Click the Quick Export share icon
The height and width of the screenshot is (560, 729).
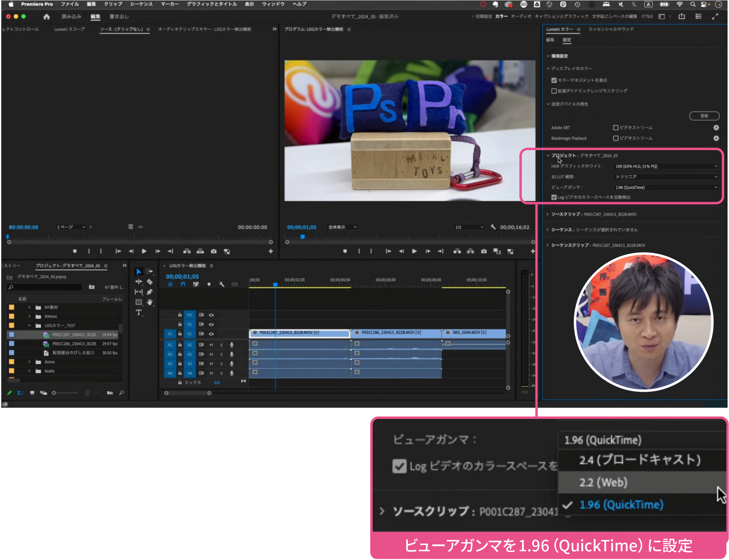(682, 16)
